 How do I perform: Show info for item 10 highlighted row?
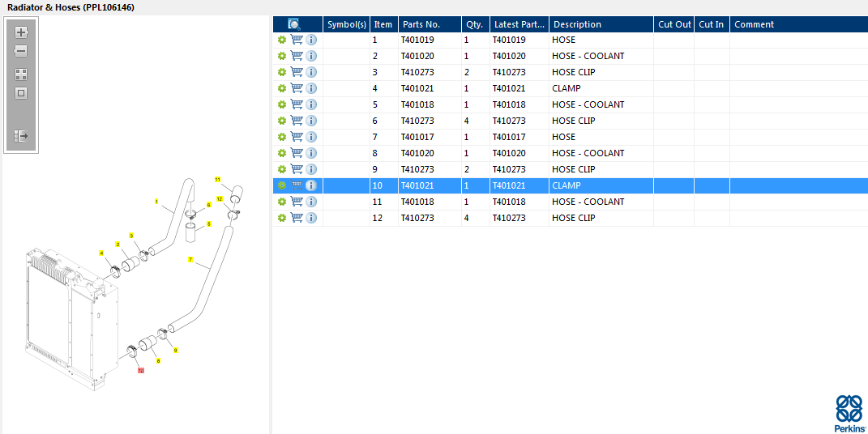point(311,185)
